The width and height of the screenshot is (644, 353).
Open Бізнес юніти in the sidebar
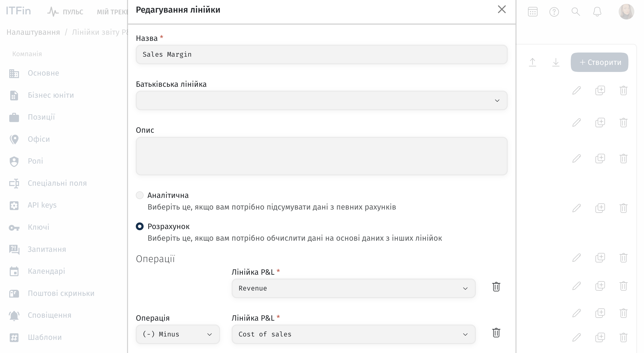51,95
